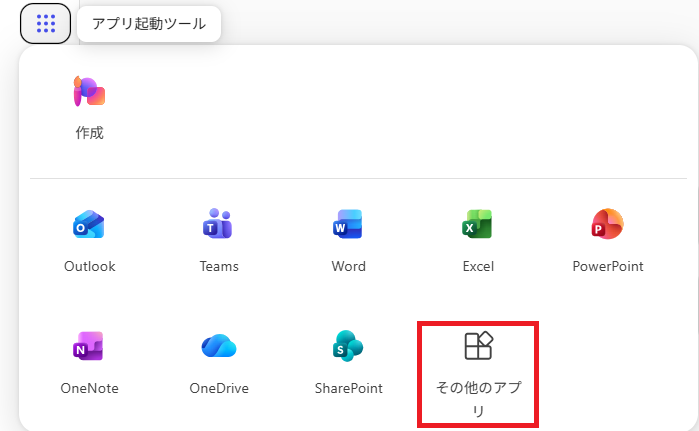Image resolution: width=699 pixels, height=431 pixels.
Task: Open the OneDrive cloud icon
Action: pos(218,346)
